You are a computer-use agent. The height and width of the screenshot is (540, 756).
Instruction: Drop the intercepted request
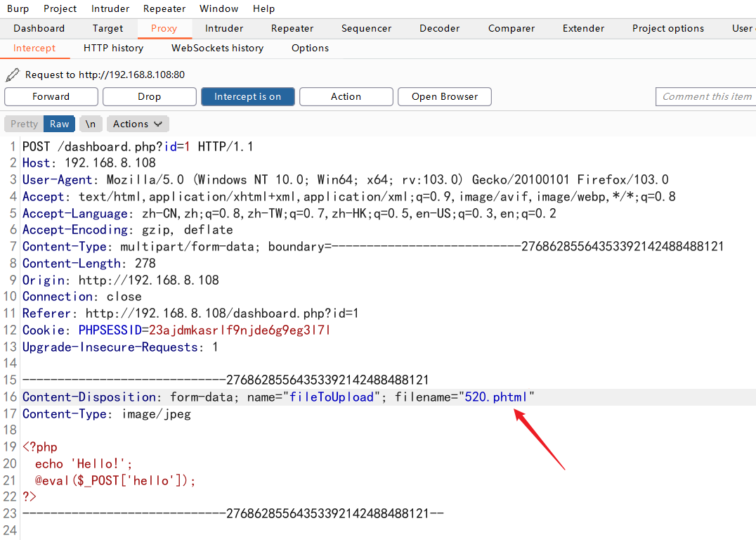[149, 96]
